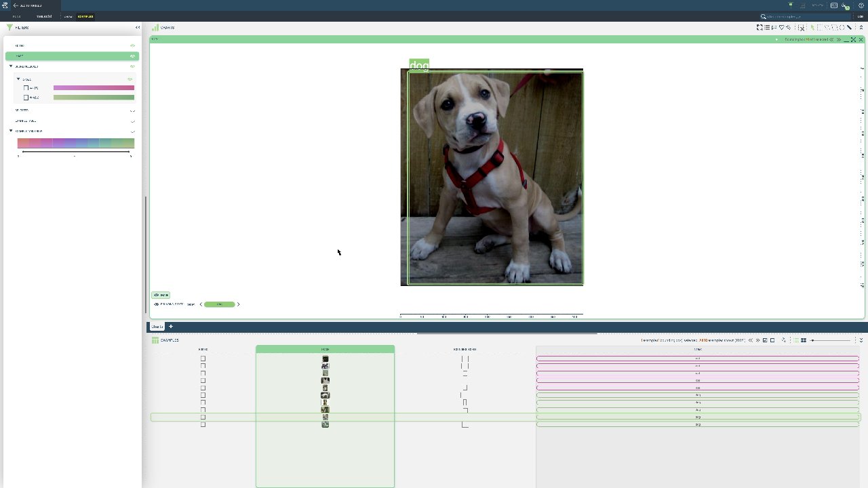Viewport: 868px width, 488px height.
Task: Pick the black pen draw tool
Action: tap(849, 28)
